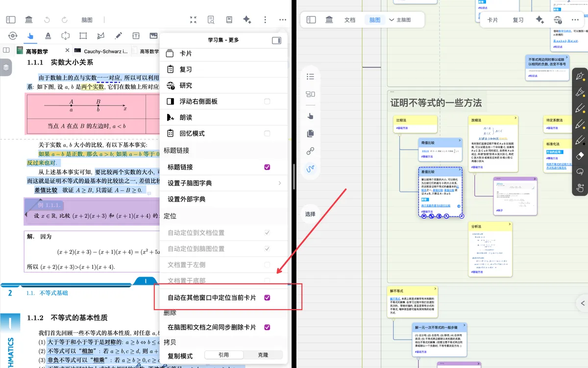Viewport: 588px width, 368px height.
Task: Select the hand pointer tool in the left toolbar
Action: (x=30, y=36)
